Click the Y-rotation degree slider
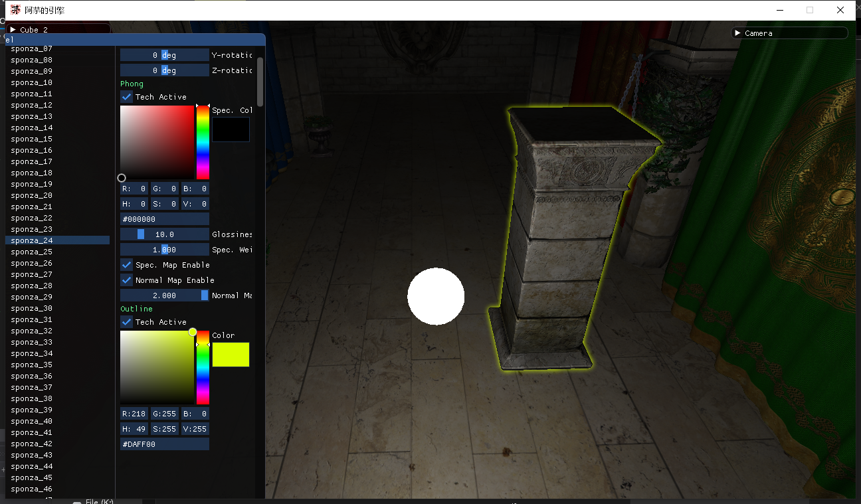861x504 pixels. point(164,55)
